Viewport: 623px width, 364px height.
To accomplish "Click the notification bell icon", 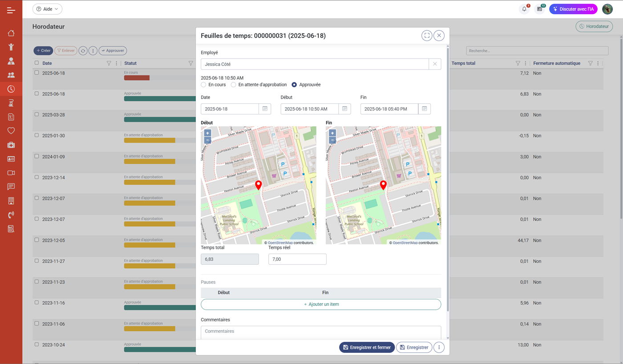I will [524, 9].
